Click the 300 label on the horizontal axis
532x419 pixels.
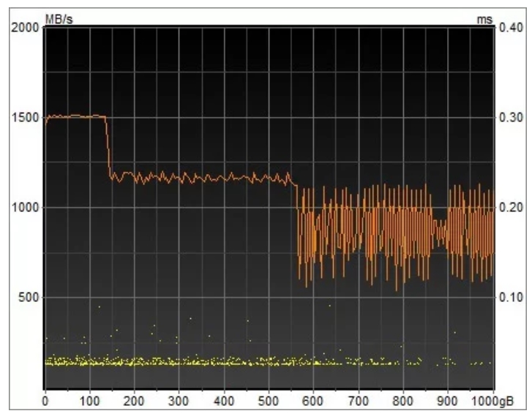(179, 401)
